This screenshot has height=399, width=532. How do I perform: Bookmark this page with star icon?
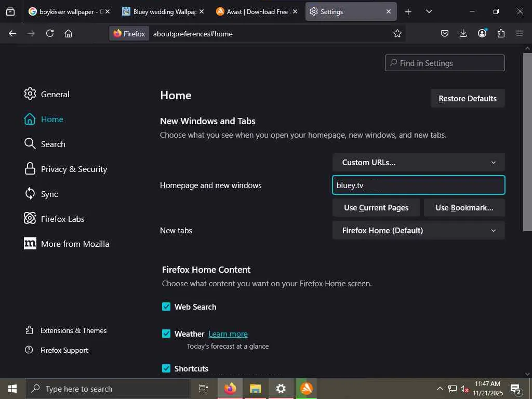(x=397, y=33)
